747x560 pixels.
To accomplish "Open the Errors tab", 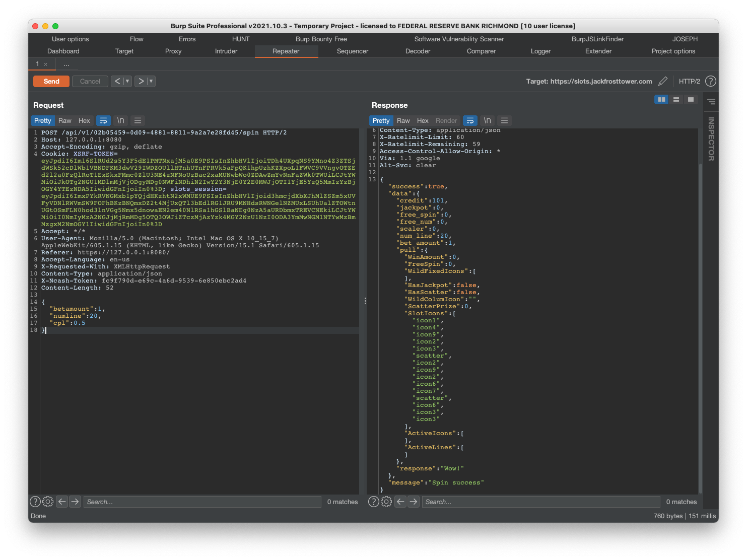I will pos(187,39).
